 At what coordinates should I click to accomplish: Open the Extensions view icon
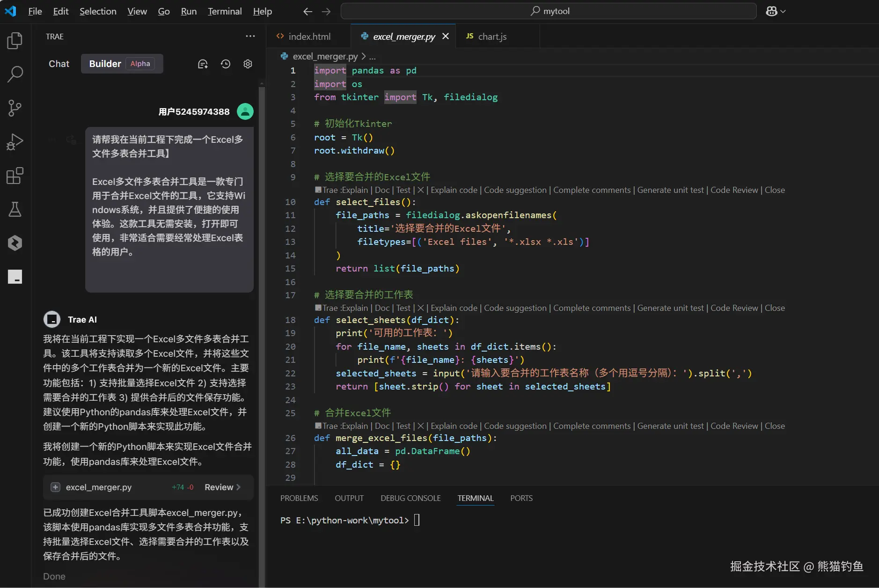[15, 176]
